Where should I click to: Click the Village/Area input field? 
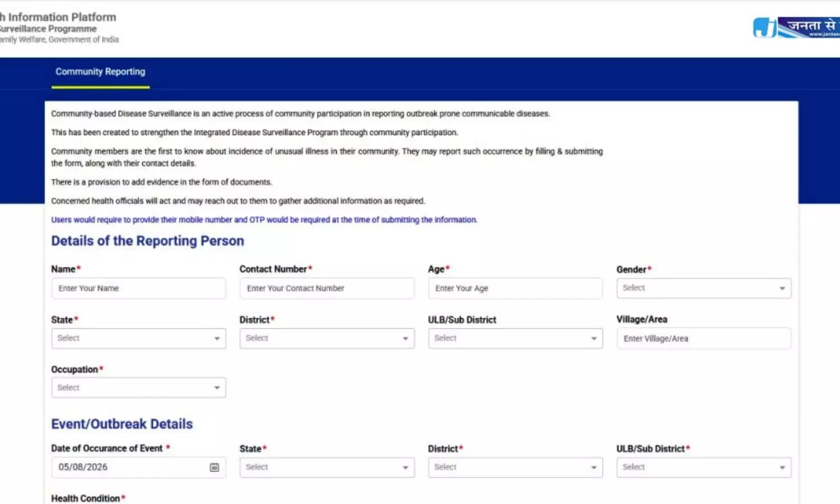(x=704, y=338)
